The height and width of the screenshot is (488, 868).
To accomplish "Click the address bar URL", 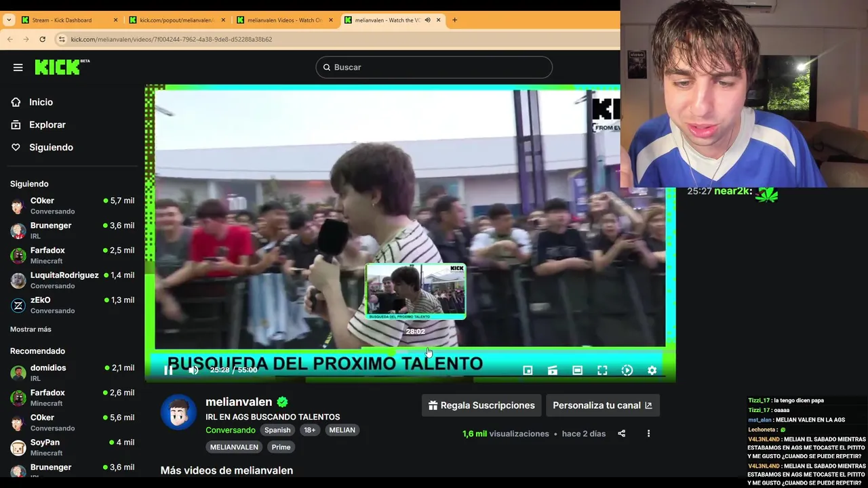I will [x=172, y=39].
